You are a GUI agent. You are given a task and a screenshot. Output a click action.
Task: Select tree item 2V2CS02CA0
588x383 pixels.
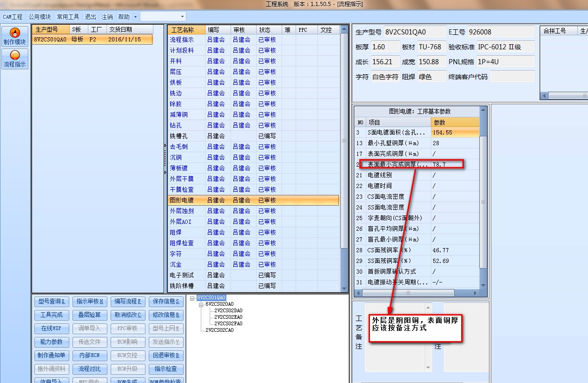[219, 330]
